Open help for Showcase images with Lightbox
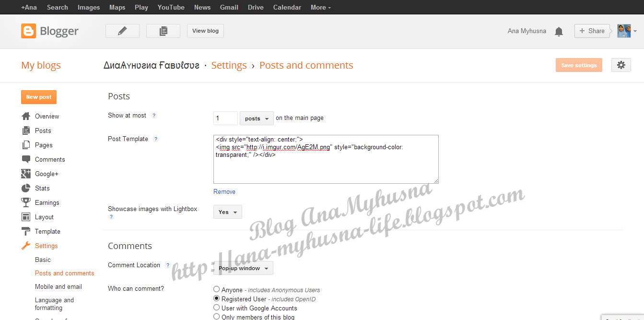Image resolution: width=644 pixels, height=320 pixels. tap(111, 217)
